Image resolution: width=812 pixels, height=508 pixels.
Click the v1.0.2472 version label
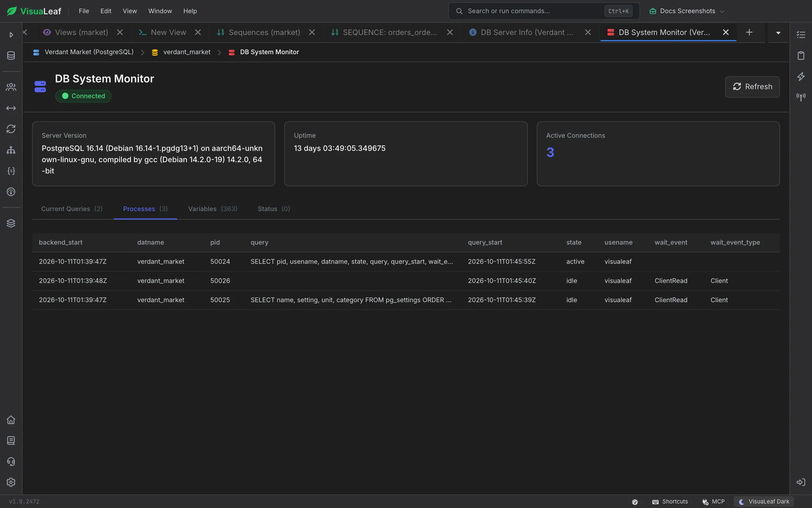[24, 502]
